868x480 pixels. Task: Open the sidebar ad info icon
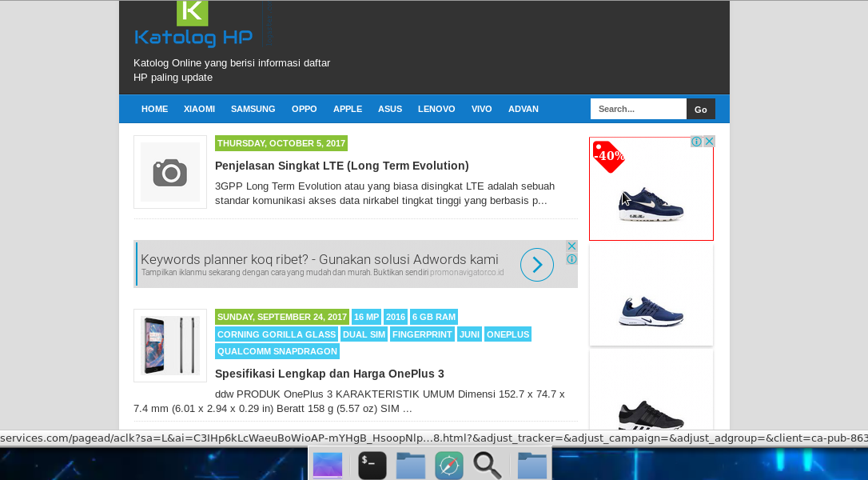pos(696,142)
